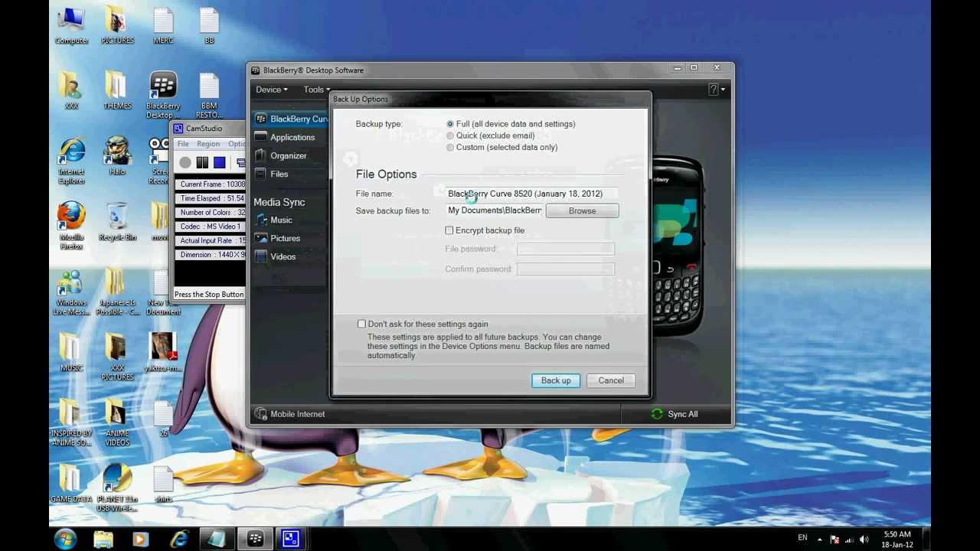Open BB file on desktop

coord(209,27)
